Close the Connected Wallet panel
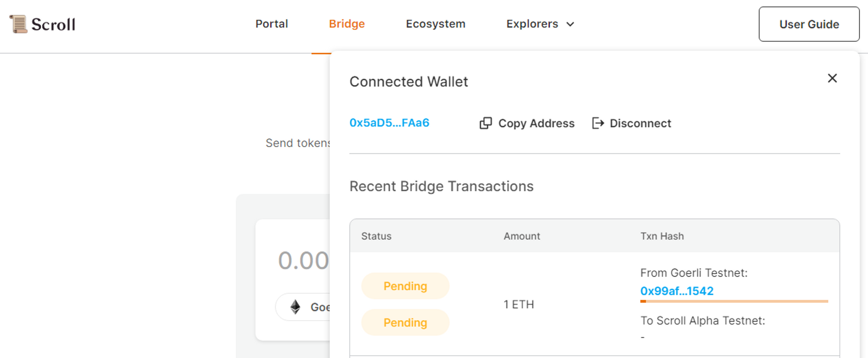This screenshot has height=358, width=868. (x=832, y=78)
